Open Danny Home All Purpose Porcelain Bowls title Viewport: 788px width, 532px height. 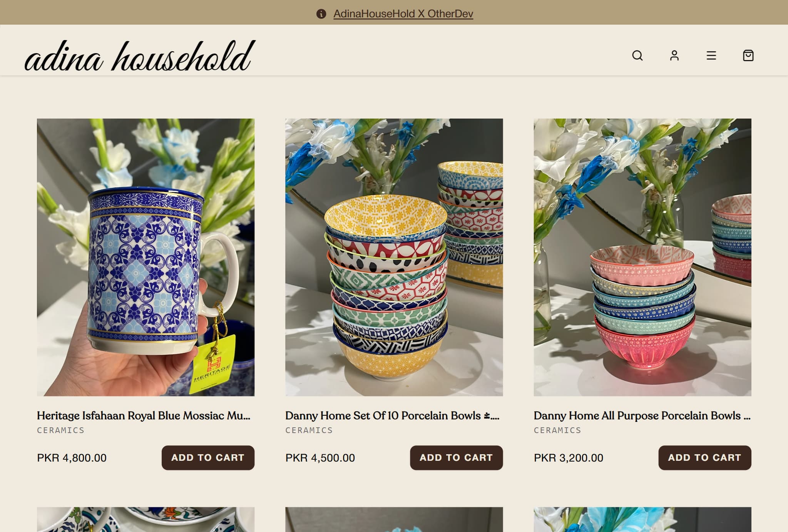(642, 415)
